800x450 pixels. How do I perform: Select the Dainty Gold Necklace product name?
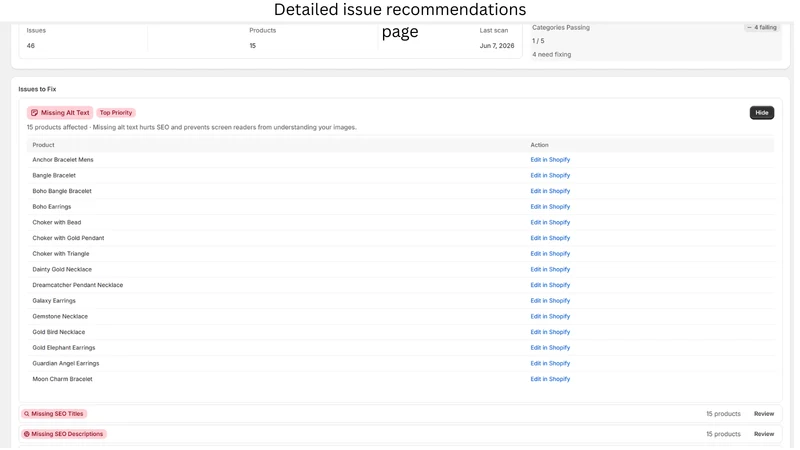click(62, 269)
